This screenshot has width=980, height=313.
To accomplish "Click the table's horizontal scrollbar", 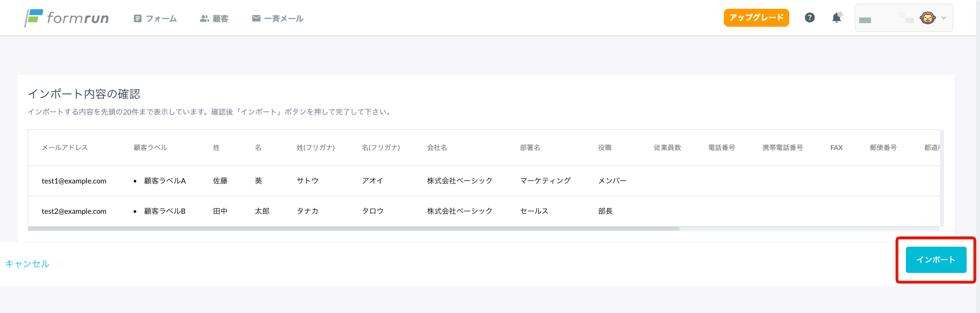I will click(354, 229).
